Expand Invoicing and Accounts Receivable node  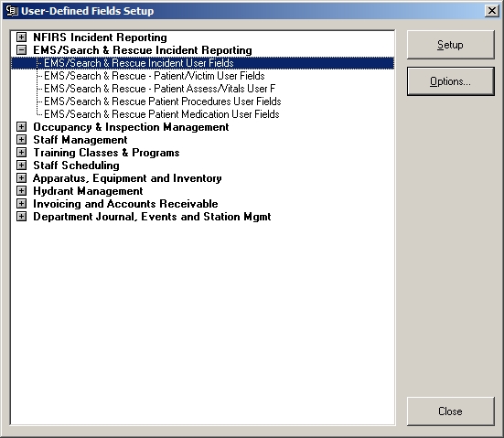click(22, 204)
